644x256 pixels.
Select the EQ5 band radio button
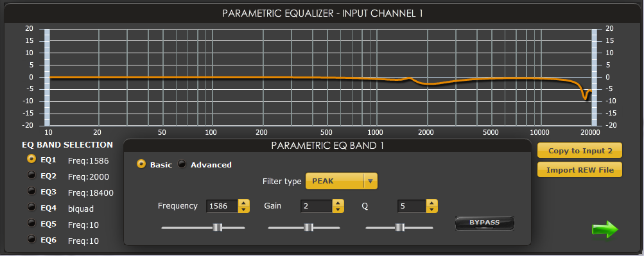click(x=31, y=223)
